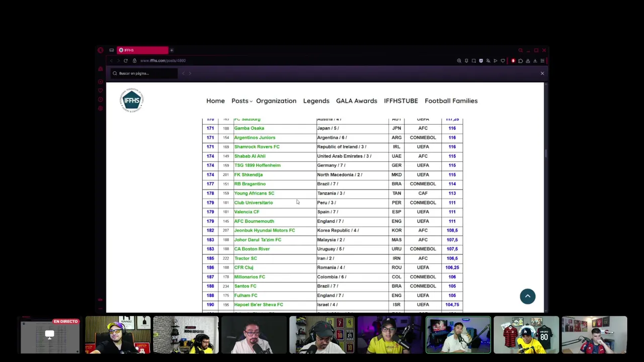This screenshot has height=362, width=644.
Task: Open the Shabab Al Ahli link
Action: click(250, 156)
